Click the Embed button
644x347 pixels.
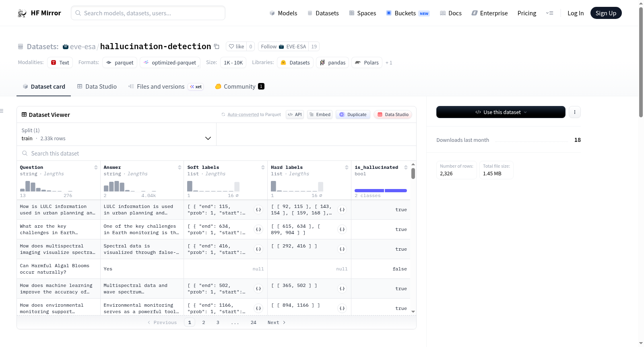pyautogui.click(x=320, y=114)
